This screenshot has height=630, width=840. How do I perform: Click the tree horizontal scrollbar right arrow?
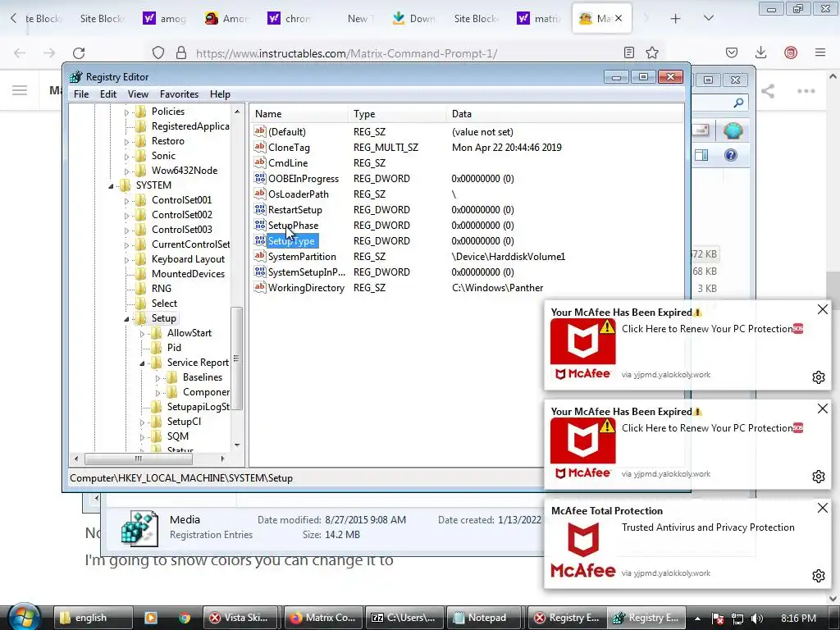tap(223, 459)
